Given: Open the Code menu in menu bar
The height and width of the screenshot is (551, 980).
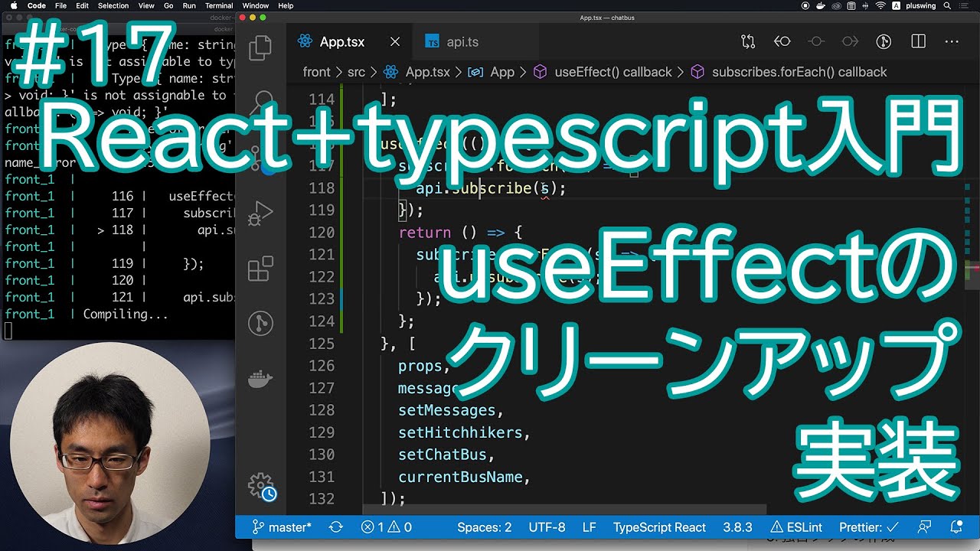Looking at the screenshot, I should tap(36, 5).
